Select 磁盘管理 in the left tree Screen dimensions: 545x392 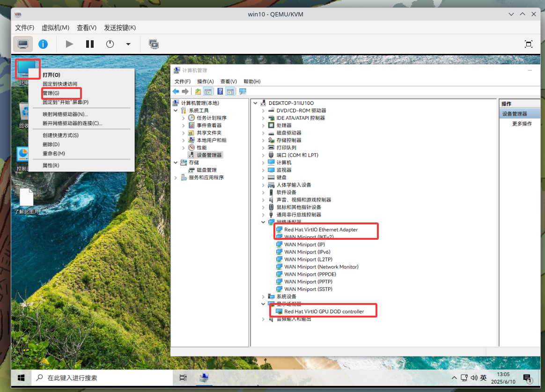click(x=207, y=170)
